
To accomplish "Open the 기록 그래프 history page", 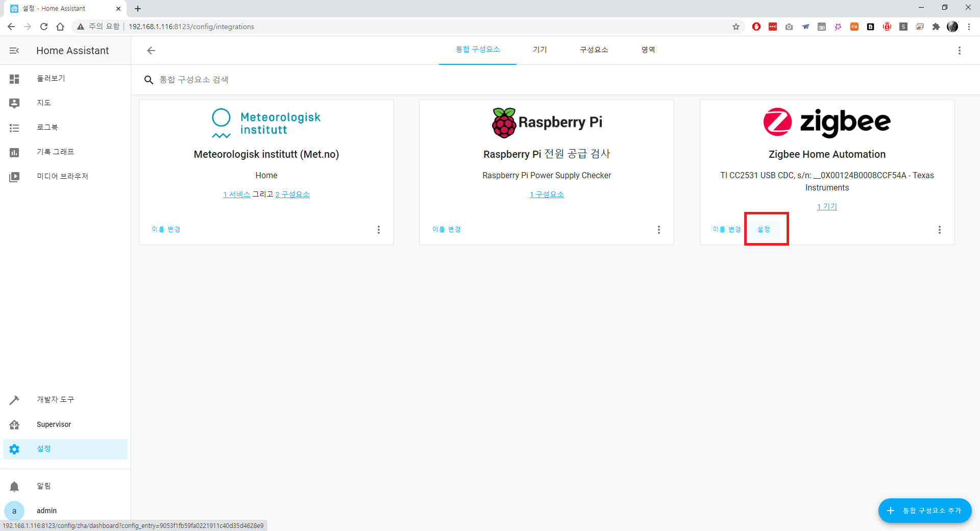I will click(65, 152).
